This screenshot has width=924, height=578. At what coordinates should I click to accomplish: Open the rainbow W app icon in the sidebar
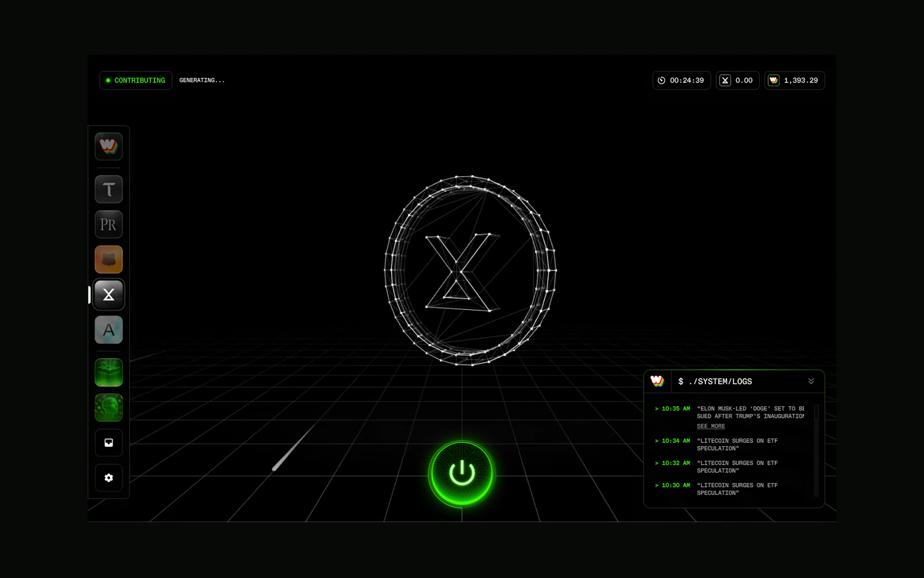pos(108,146)
